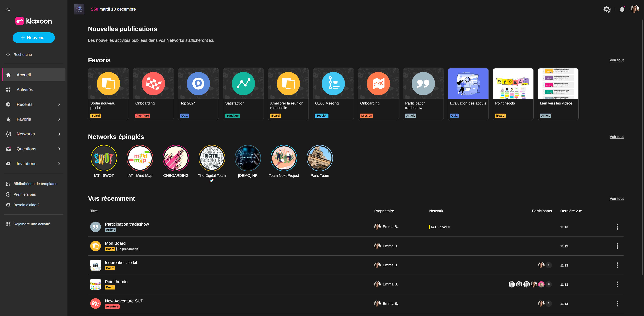Open the Onboarding mission icon
Image resolution: width=644 pixels, height=316 pixels.
378,84
